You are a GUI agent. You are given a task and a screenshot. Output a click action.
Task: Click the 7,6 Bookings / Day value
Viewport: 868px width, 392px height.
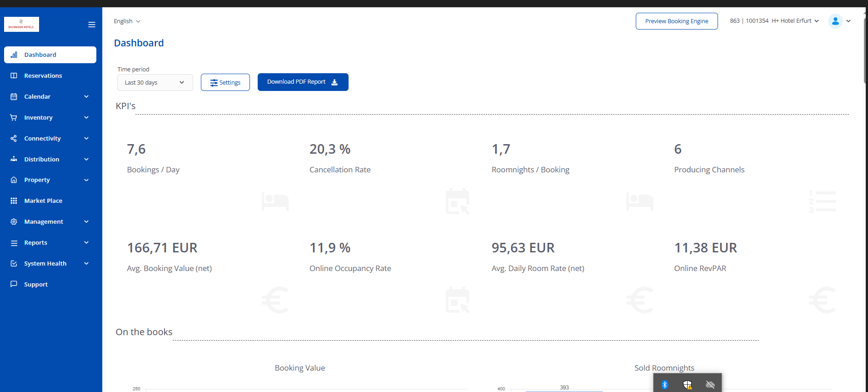[136, 149]
